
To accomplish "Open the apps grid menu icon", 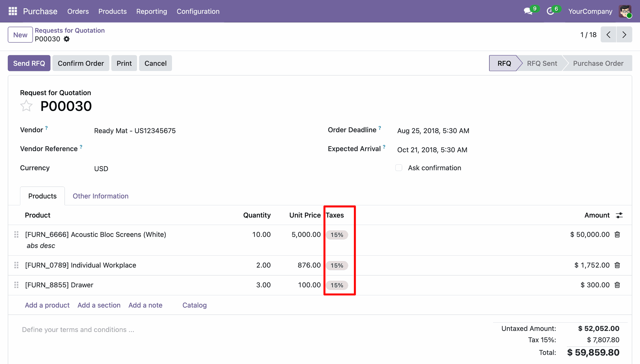I will (x=13, y=11).
